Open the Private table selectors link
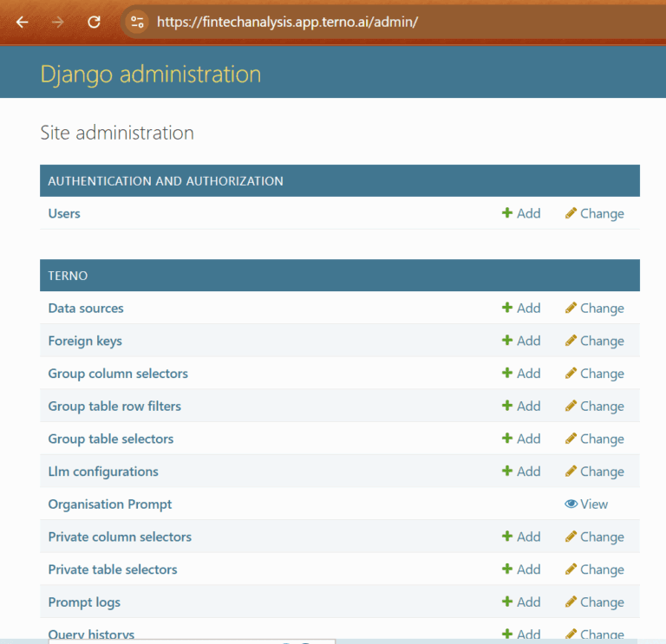666x644 pixels. (x=113, y=569)
